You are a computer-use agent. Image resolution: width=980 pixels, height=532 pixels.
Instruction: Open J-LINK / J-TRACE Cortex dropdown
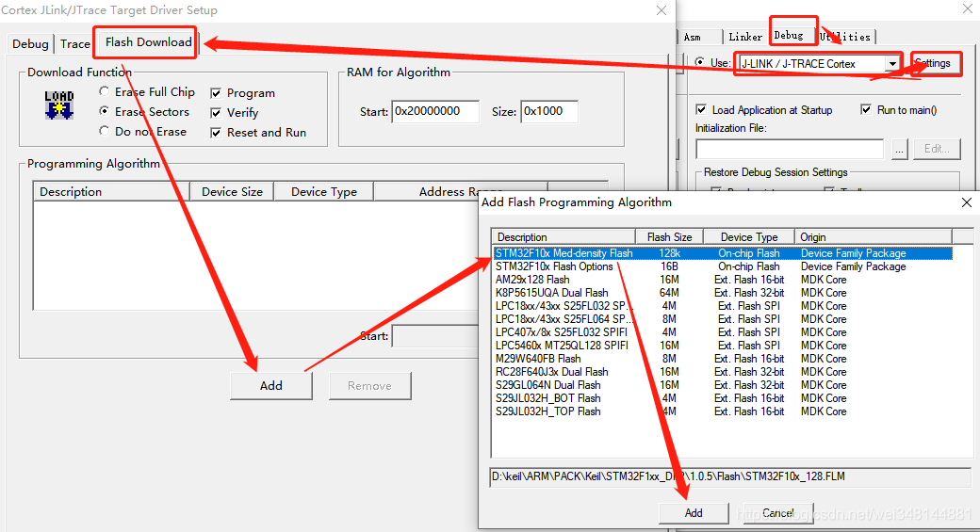892,64
